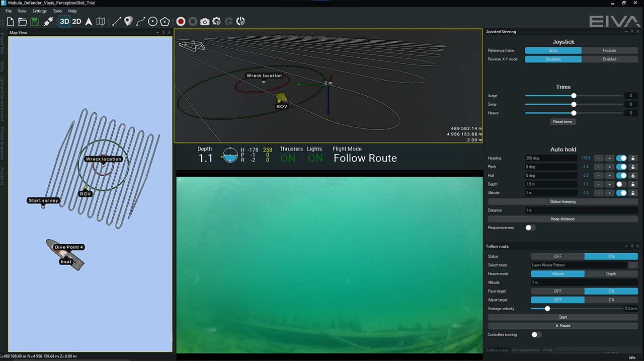The width and height of the screenshot is (644, 361).
Task: Switch to Go to waypoint tab
Action: tap(526, 350)
